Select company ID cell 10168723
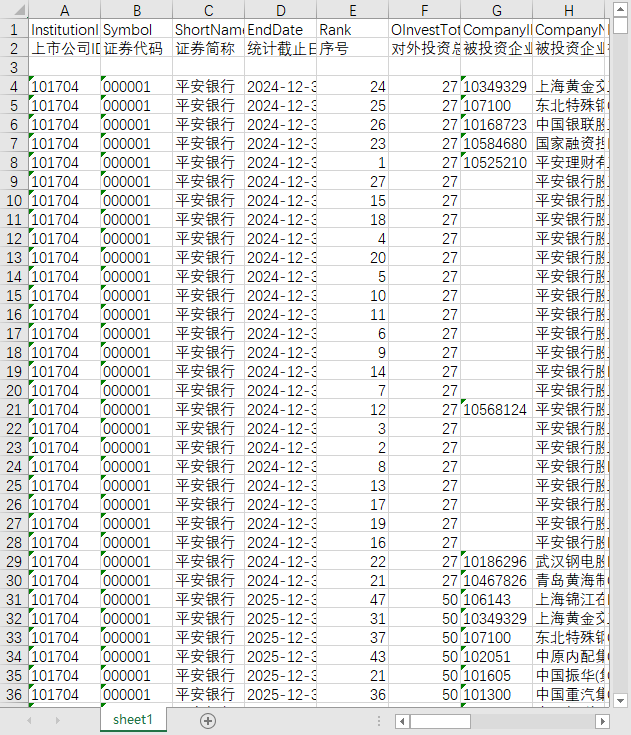This screenshot has height=735, width=631. click(496, 125)
